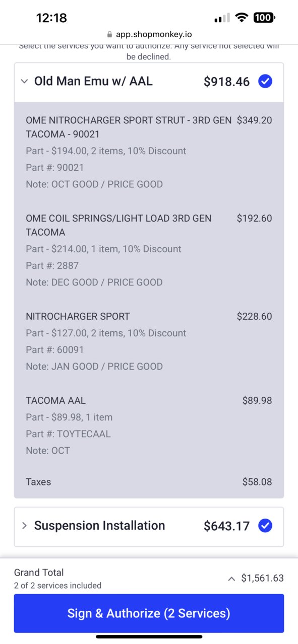Screen dimensions: 298x644
Task: Tap the cellular signal bars icon
Action: click(x=222, y=18)
